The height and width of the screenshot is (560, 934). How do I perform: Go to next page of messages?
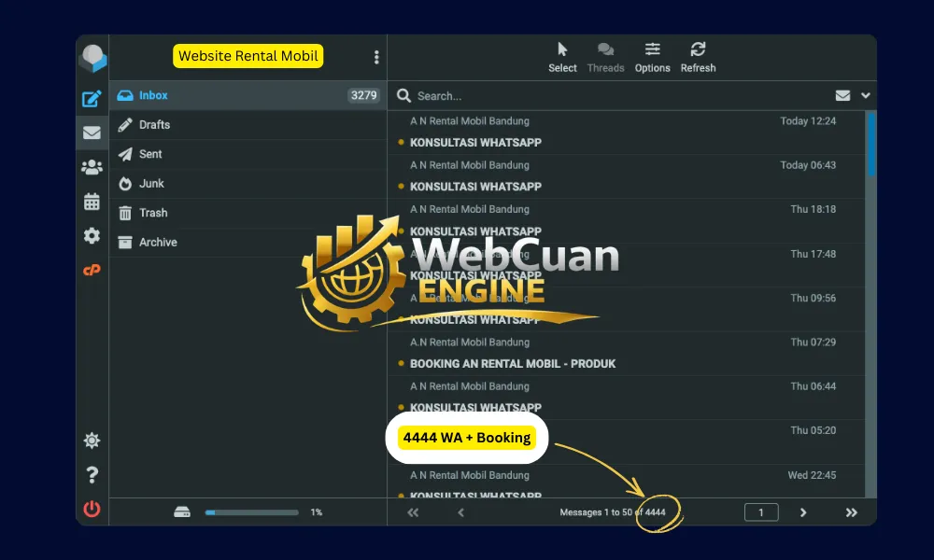803,512
